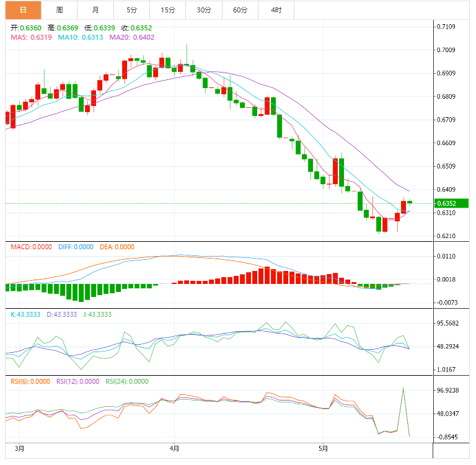Viewport: 476px width, 465px height.
Task: Click the latest green candlestick at chart's right edge
Action: click(410, 202)
